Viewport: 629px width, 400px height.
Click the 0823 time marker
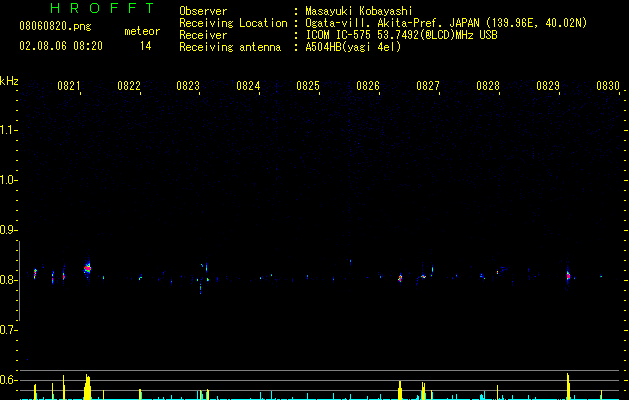(x=188, y=86)
